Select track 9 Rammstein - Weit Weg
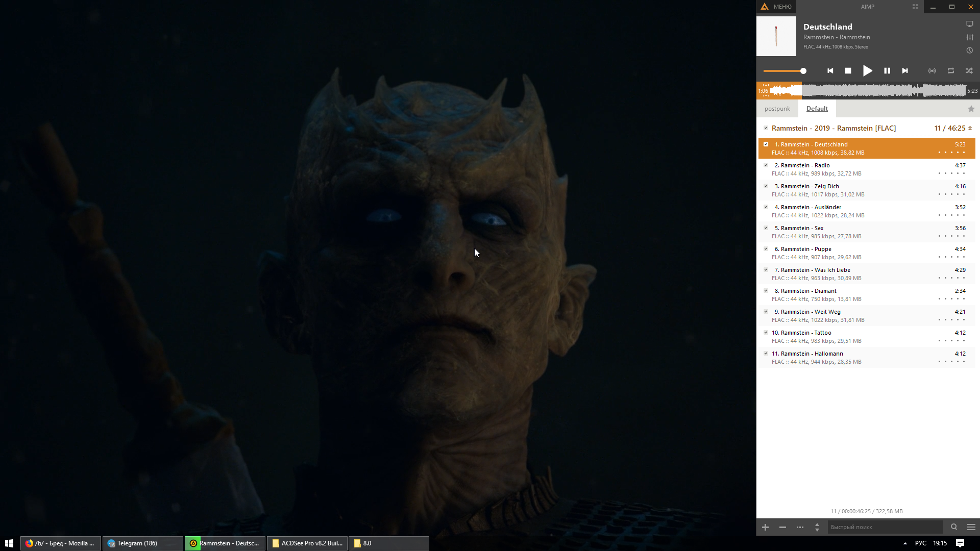Screen dimensions: 980x551 867,316
